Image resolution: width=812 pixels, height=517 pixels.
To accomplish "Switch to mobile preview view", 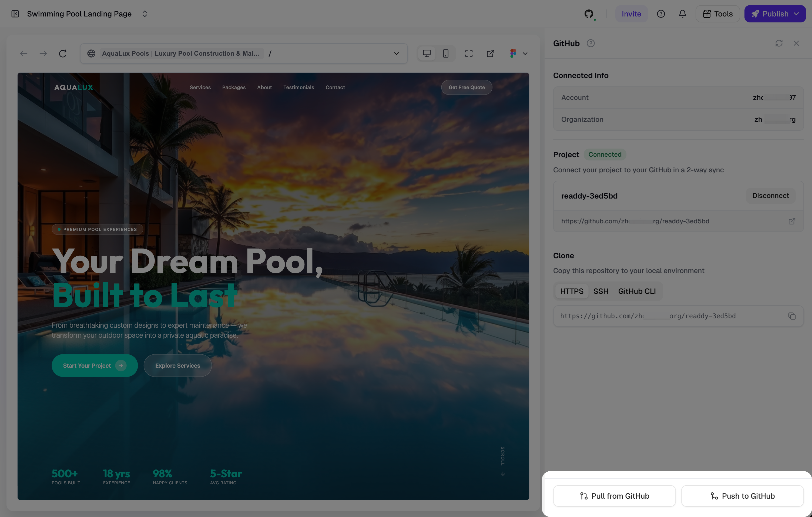I will coord(445,53).
